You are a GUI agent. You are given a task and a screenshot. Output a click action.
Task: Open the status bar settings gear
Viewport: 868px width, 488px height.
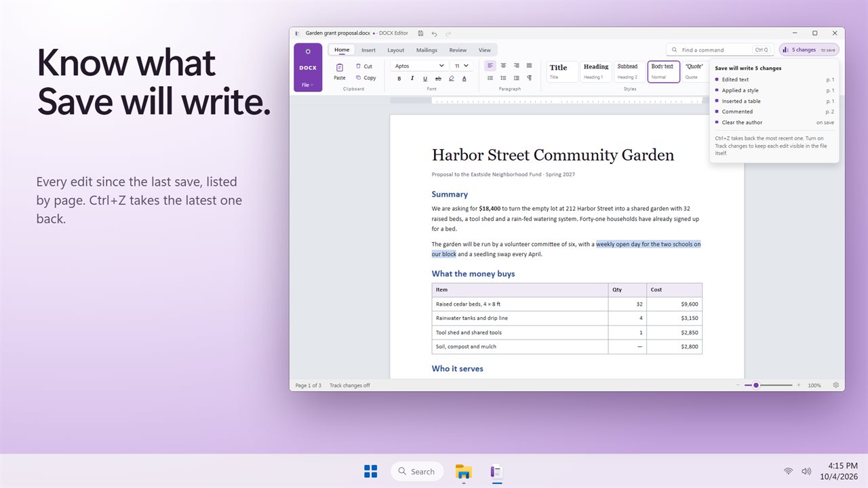tap(836, 385)
